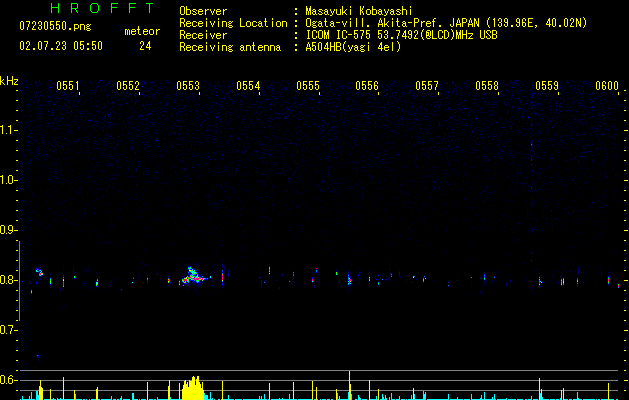Click the 0.7 kHz frequency axis label
The height and width of the screenshot is (400, 629).
(x=8, y=330)
